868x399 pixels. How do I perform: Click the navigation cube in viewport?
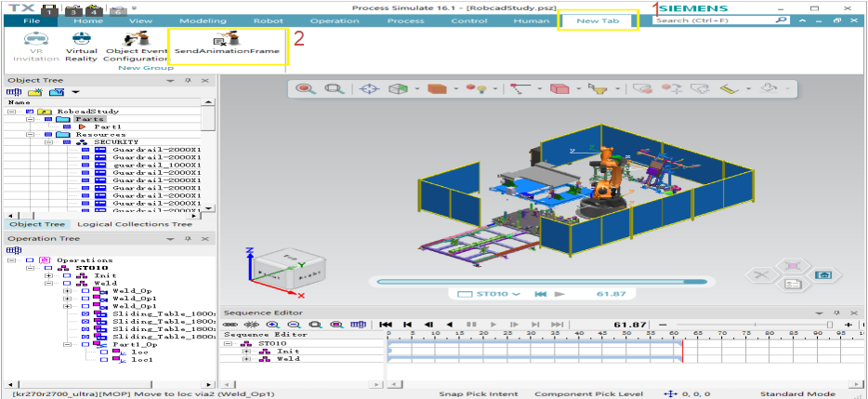point(282,270)
